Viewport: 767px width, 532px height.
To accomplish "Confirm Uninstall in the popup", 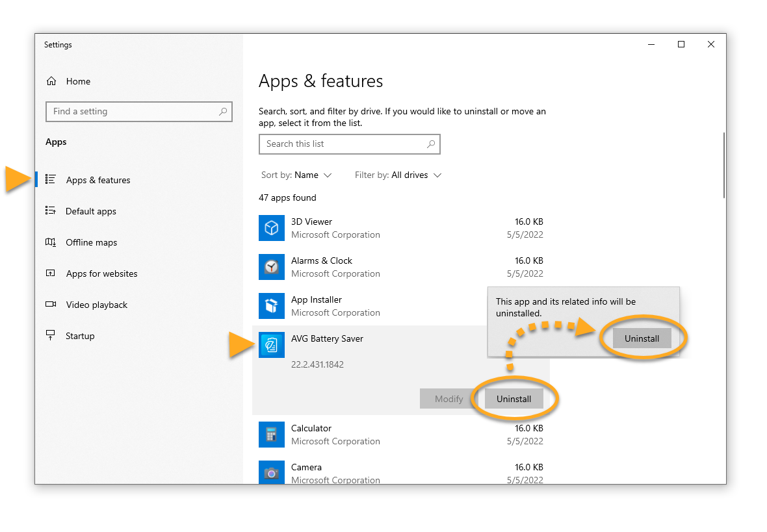I will [642, 338].
